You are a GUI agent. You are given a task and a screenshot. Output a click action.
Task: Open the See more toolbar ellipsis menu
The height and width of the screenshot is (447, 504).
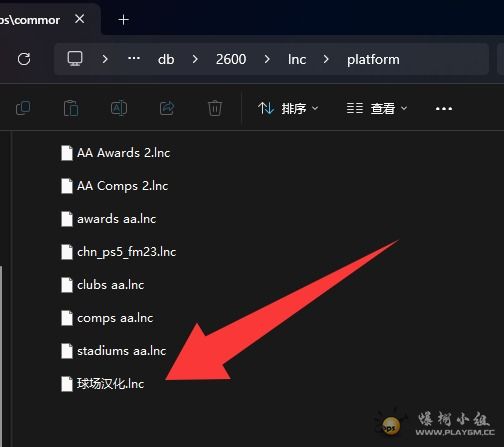click(444, 109)
